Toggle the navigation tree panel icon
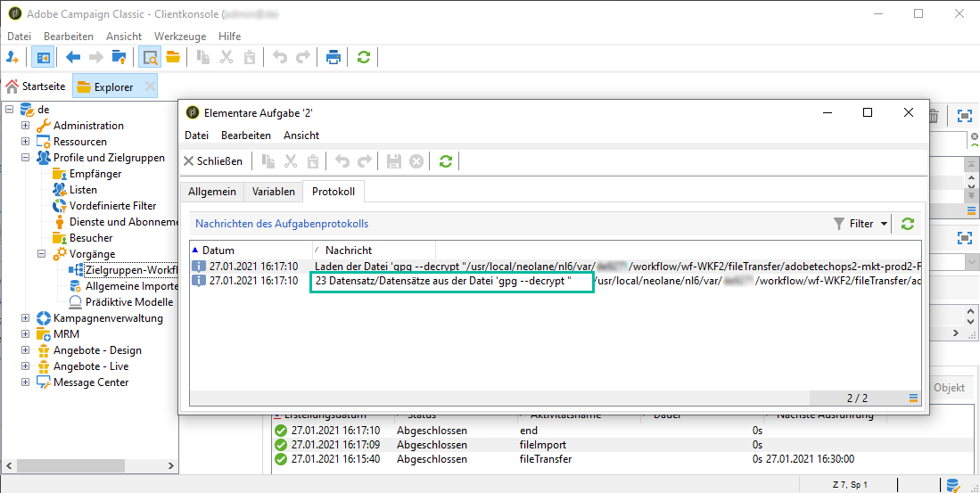980x493 pixels. tap(43, 57)
